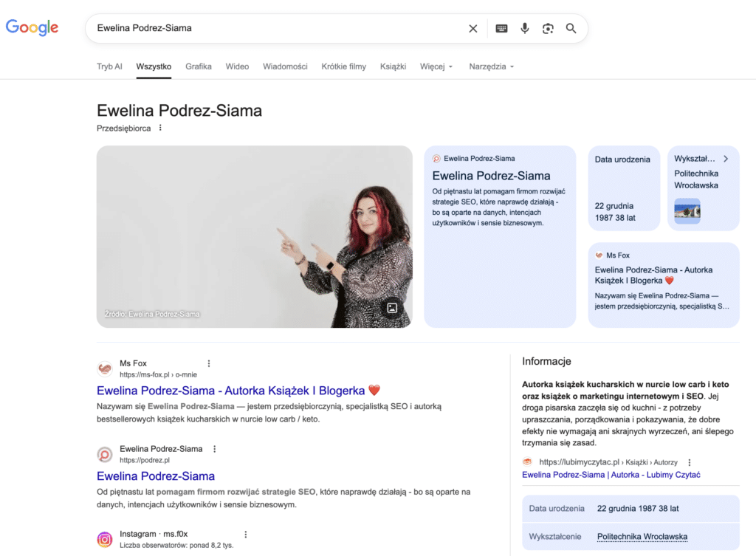Open the Wideo tab
The image size is (756, 556).
click(237, 66)
